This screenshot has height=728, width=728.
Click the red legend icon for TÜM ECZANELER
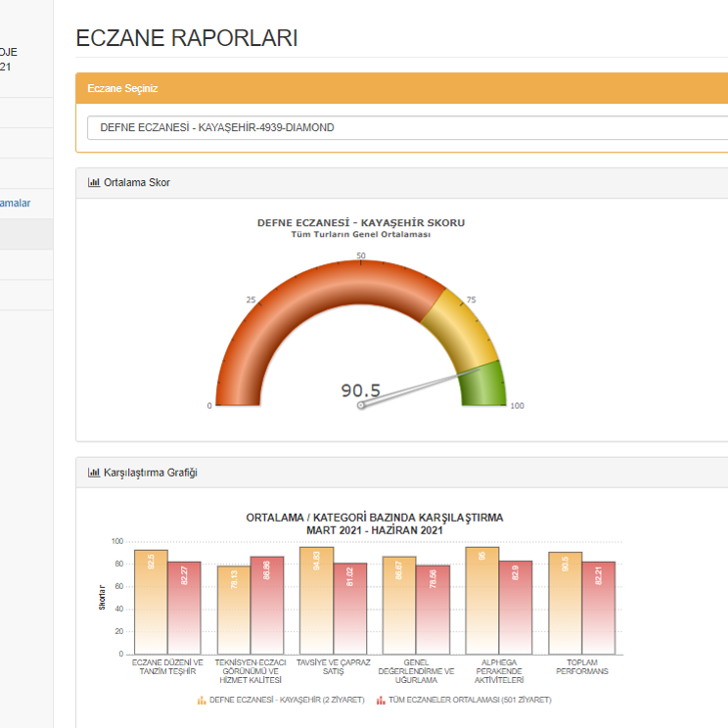tap(381, 700)
